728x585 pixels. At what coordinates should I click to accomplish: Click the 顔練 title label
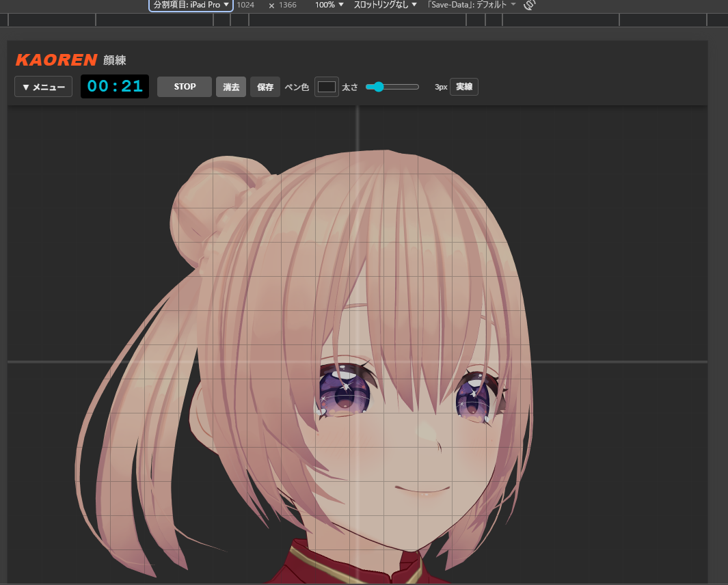pyautogui.click(x=113, y=60)
